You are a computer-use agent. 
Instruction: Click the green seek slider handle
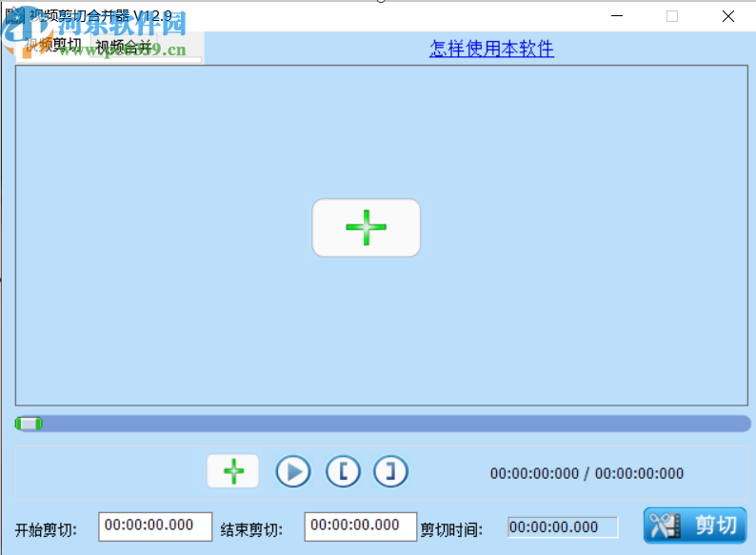coord(30,424)
